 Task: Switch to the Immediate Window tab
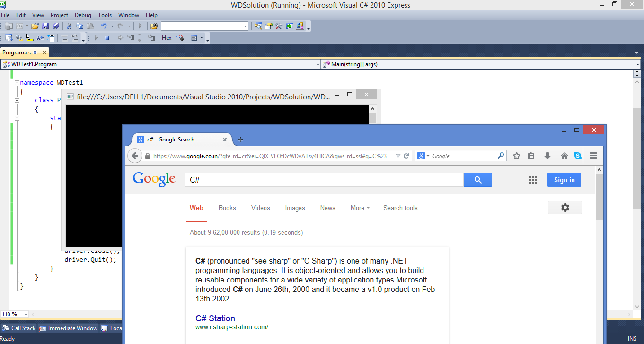[x=68, y=328]
